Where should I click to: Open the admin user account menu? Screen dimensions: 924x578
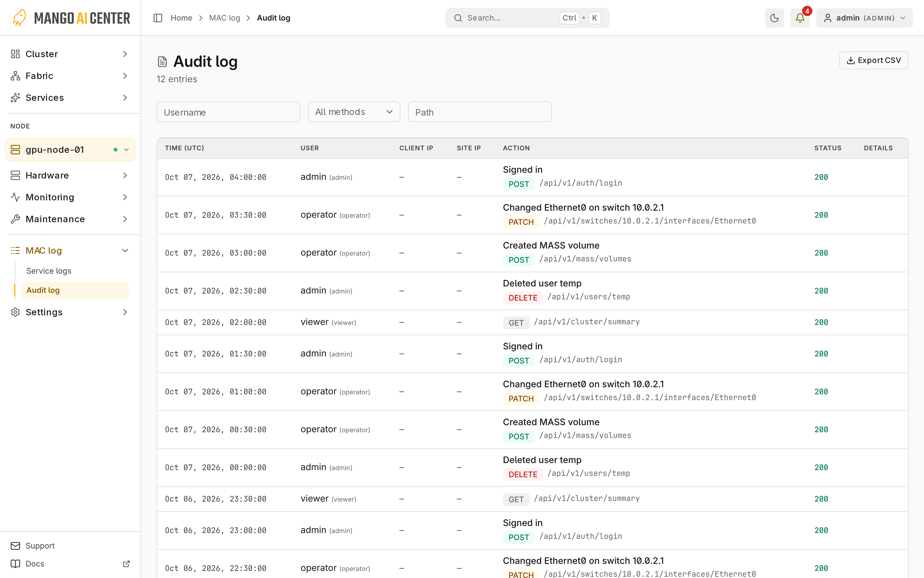864,18
